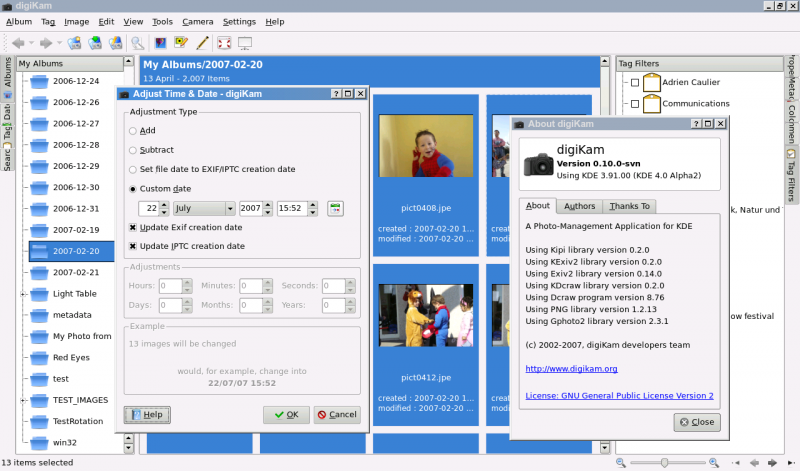The height and width of the screenshot is (471, 800).
Task: Open the back history dropdown arrow
Action: (x=31, y=43)
